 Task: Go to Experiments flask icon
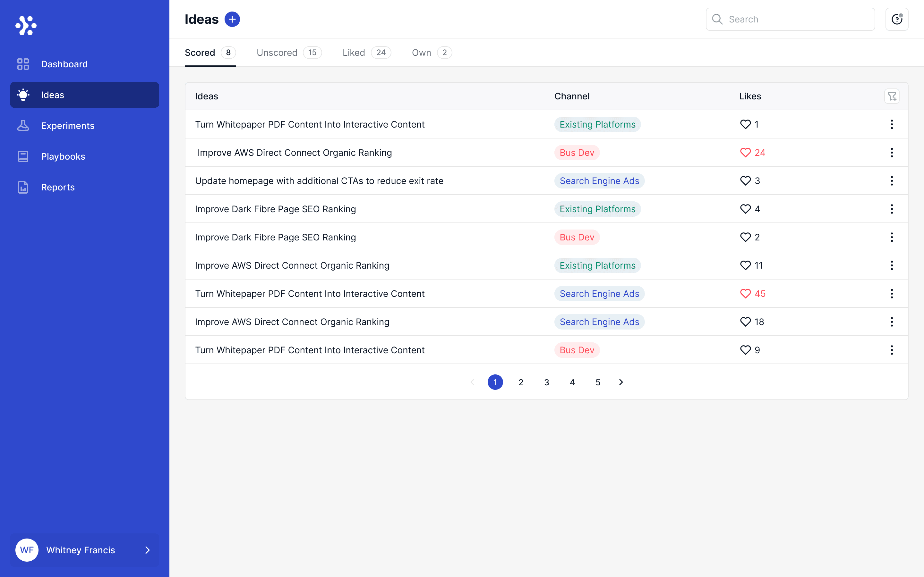pyautogui.click(x=23, y=126)
